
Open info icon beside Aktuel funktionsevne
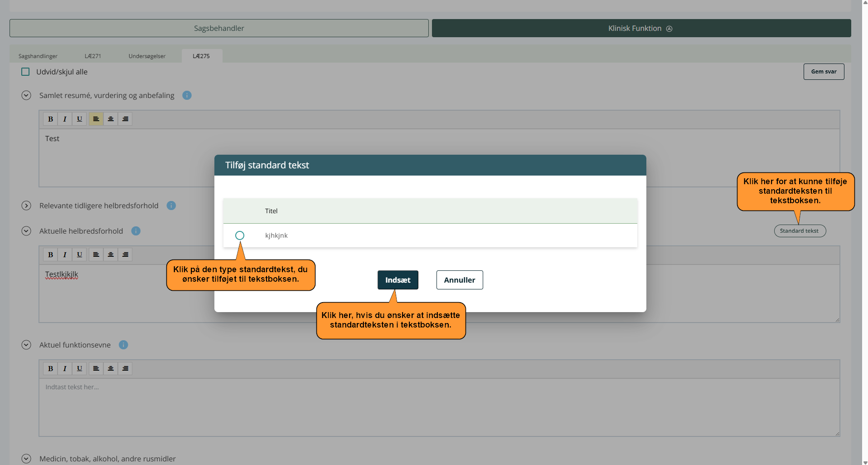pyautogui.click(x=123, y=345)
